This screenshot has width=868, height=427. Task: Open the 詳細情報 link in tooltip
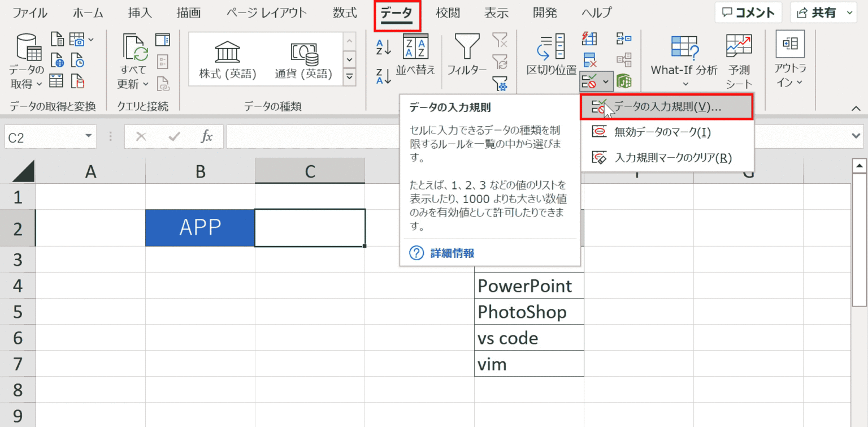tap(452, 253)
